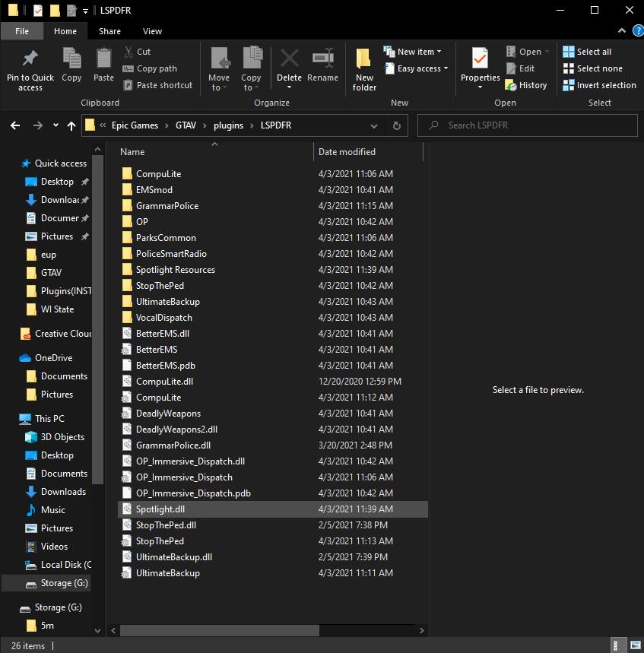644x653 pixels.
Task: Open the View ribbon tab
Action: pyautogui.click(x=152, y=31)
